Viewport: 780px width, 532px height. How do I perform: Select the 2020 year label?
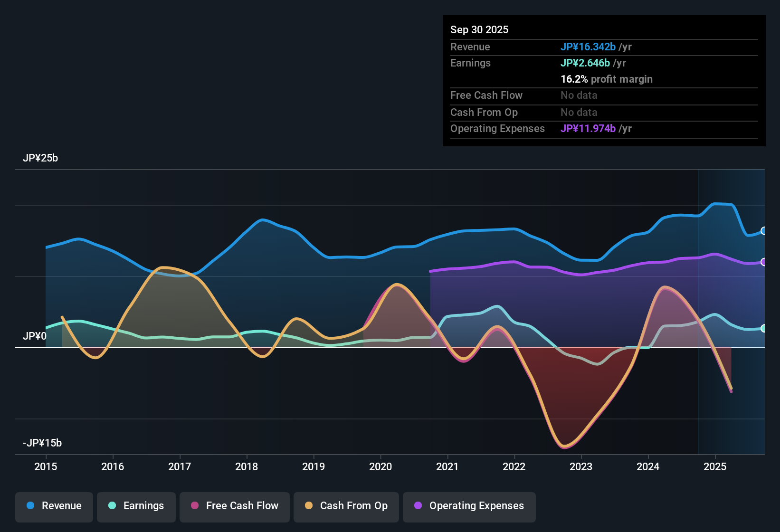[380, 467]
